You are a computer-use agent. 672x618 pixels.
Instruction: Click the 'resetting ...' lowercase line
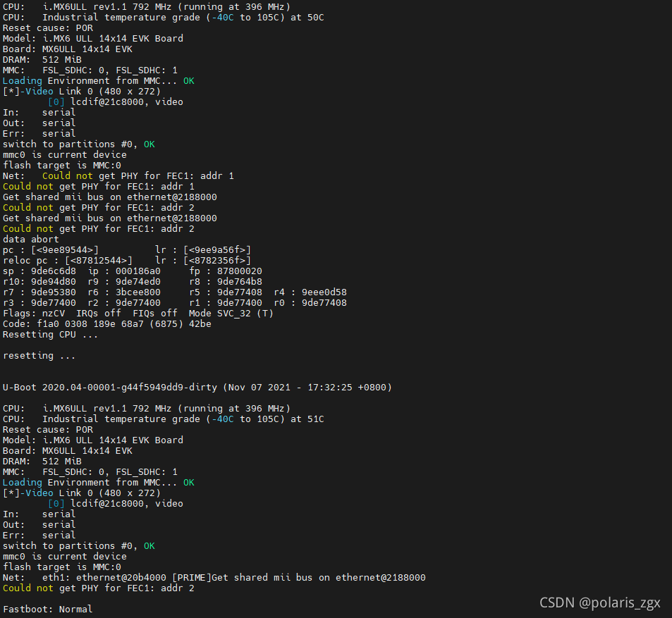[39, 355]
